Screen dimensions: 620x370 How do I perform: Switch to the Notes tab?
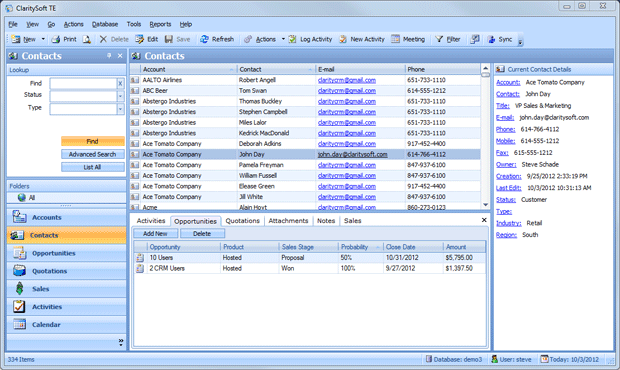326,221
